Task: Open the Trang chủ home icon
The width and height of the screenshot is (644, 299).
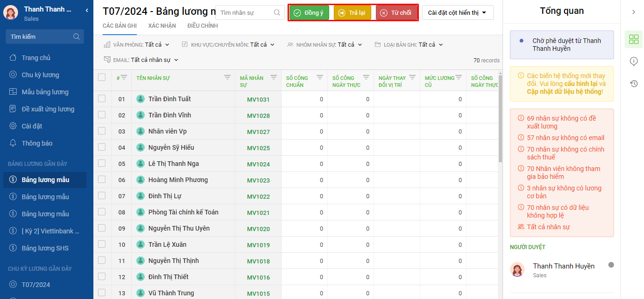Action: click(13, 58)
